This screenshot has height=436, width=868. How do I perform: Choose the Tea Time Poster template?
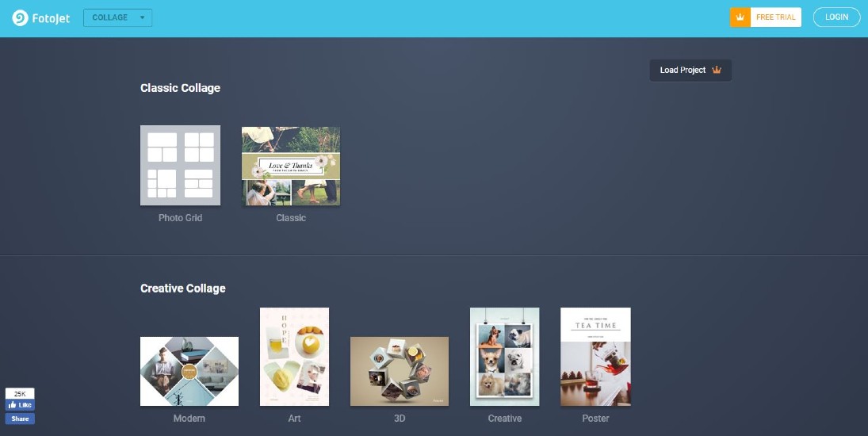(x=595, y=357)
